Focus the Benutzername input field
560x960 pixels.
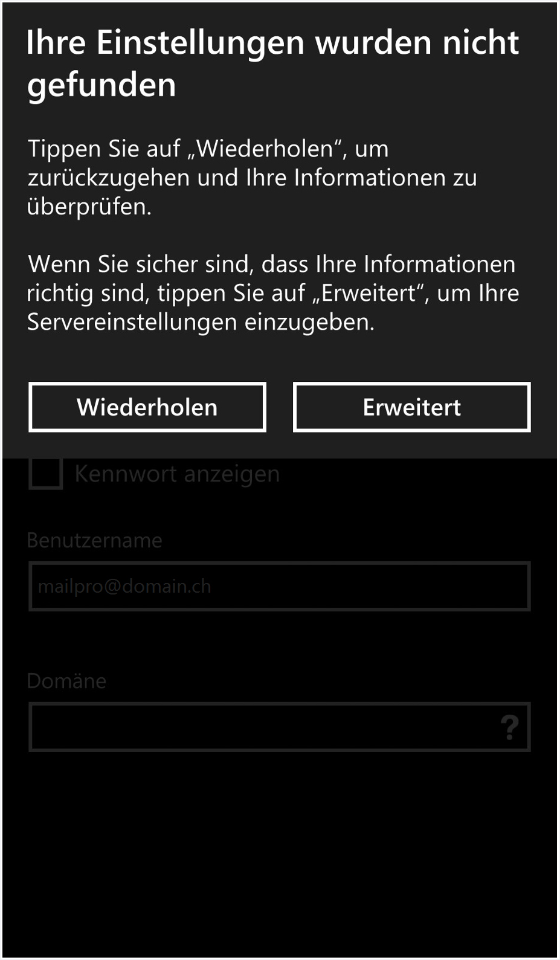[280, 586]
